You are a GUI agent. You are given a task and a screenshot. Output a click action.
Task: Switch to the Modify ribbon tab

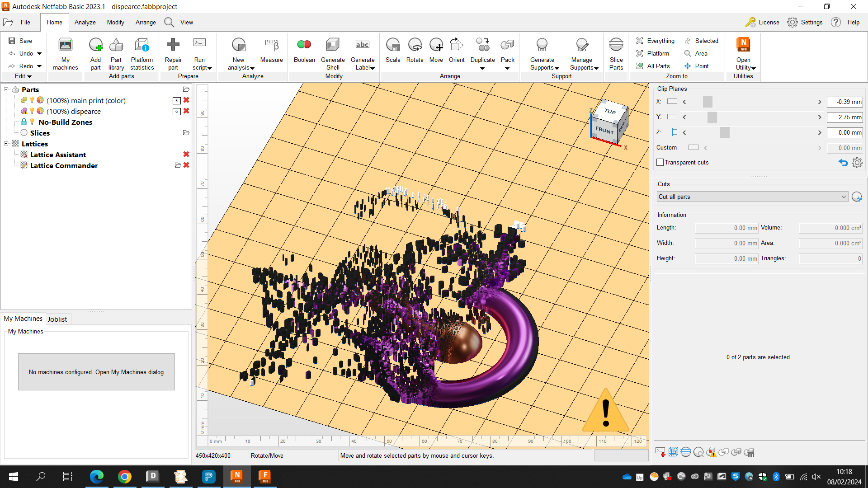(x=115, y=22)
